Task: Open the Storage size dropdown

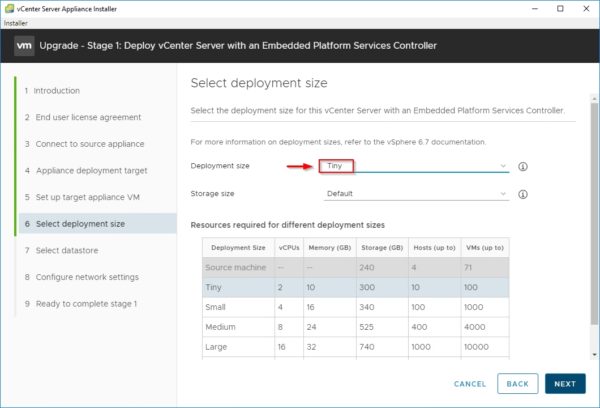Action: 416,194
